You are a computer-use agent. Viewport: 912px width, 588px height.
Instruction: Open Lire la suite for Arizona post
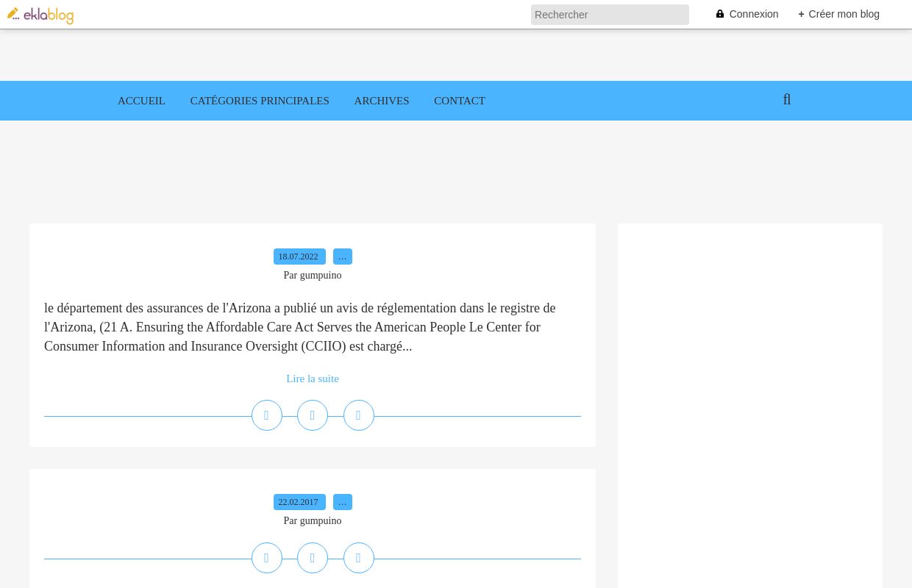pos(313,379)
